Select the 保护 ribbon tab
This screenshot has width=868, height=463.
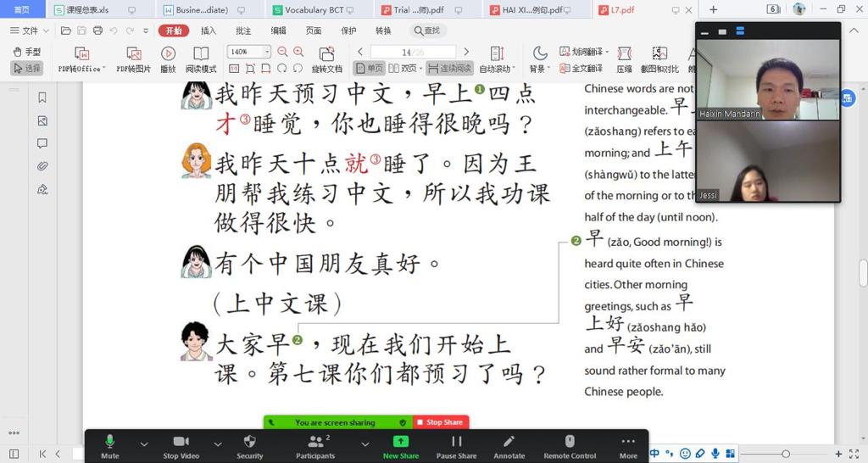(348, 31)
